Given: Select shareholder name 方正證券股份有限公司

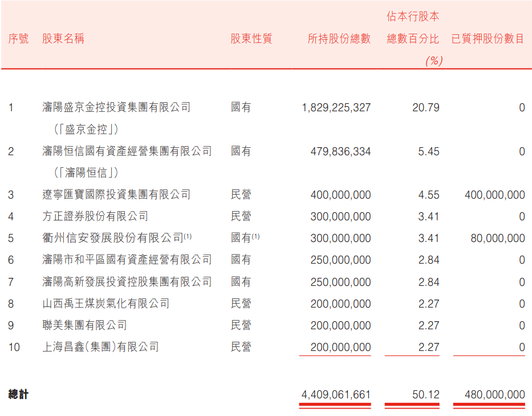Looking at the screenshot, I should point(95,216).
